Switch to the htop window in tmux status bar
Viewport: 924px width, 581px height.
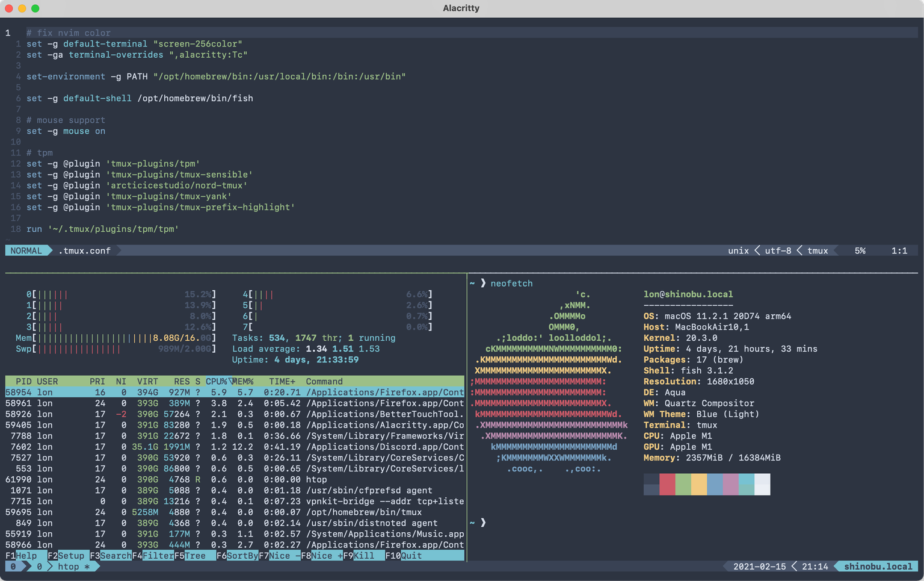pyautogui.click(x=68, y=567)
